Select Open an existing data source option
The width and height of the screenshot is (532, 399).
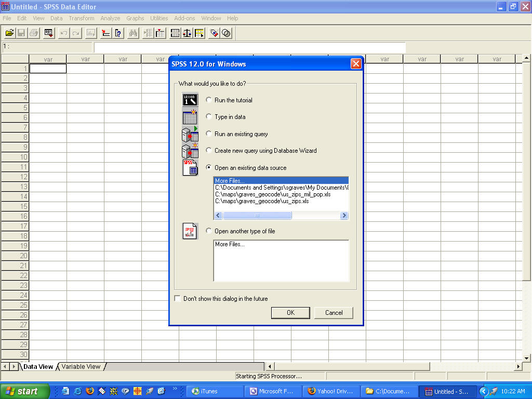click(246, 168)
